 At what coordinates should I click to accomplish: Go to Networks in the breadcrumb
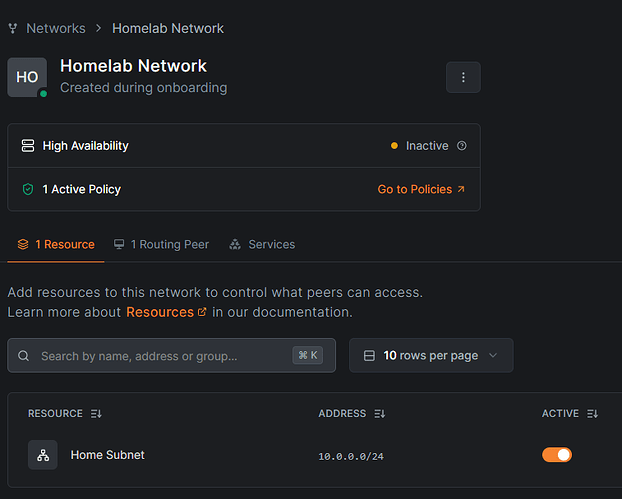tap(55, 28)
